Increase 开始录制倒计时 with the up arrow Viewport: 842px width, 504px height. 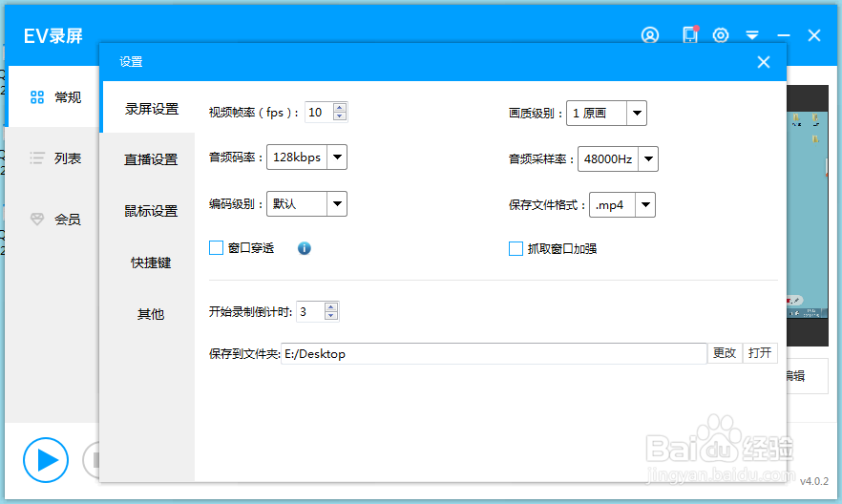[330, 307]
